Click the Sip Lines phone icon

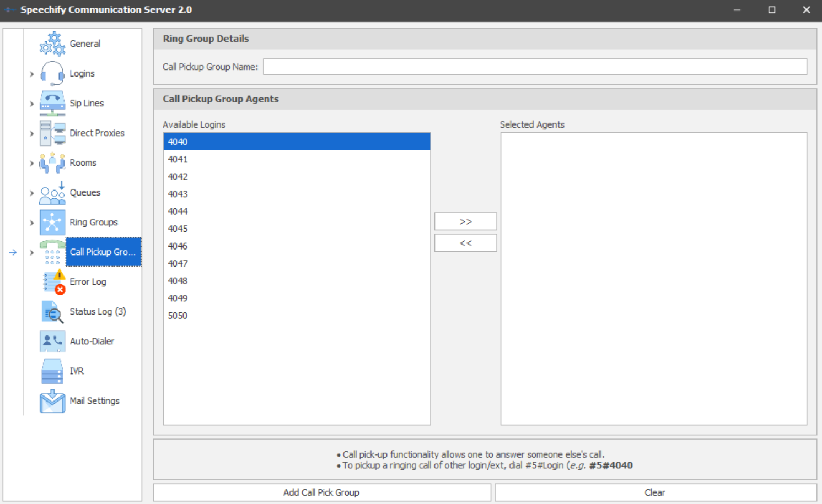(52, 103)
